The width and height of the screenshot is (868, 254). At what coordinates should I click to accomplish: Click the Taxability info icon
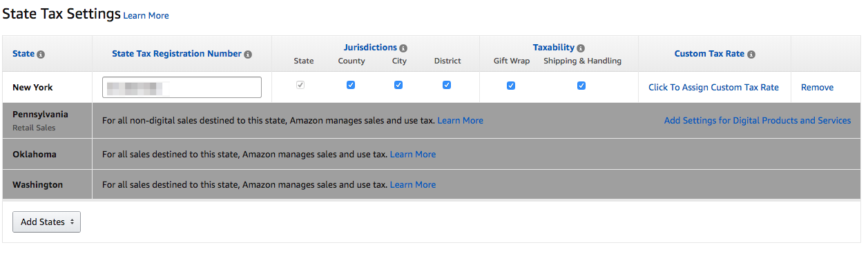(x=581, y=48)
